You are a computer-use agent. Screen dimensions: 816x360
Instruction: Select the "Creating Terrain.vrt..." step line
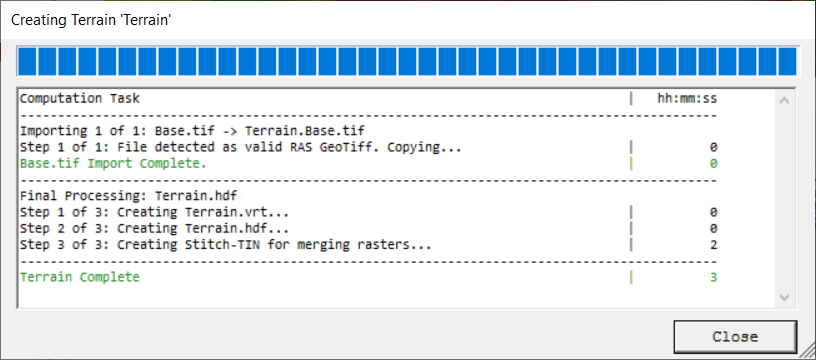click(x=154, y=212)
